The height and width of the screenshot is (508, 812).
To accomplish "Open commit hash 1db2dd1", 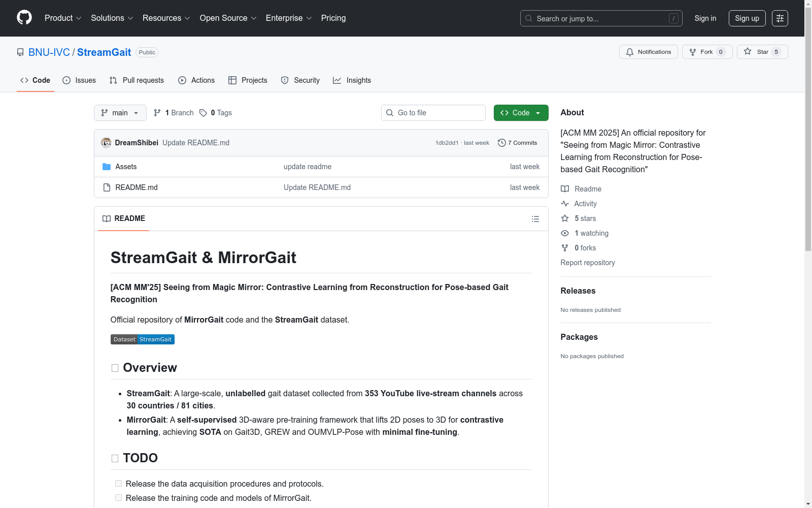I will pos(447,143).
